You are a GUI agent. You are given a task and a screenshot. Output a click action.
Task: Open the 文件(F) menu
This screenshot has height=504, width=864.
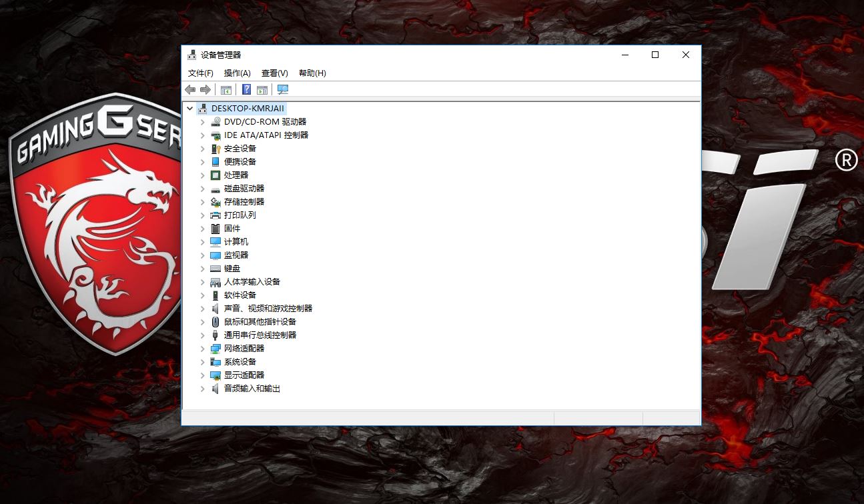pos(201,73)
